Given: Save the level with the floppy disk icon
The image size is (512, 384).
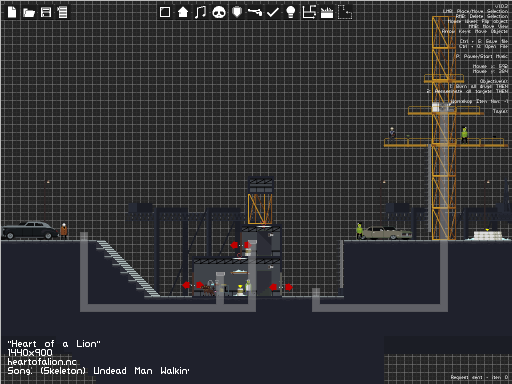Looking at the screenshot, I should pyautogui.click(x=46, y=12).
